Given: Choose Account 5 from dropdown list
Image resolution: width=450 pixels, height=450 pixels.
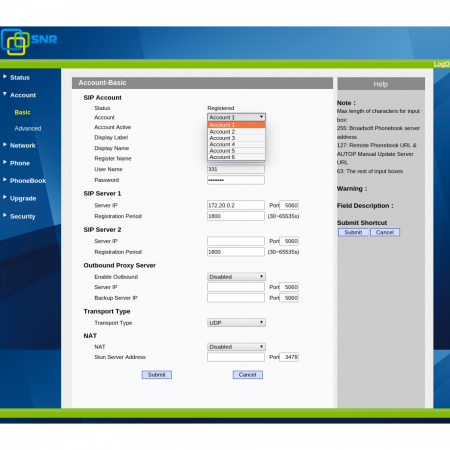Looking at the screenshot, I should [x=236, y=151].
